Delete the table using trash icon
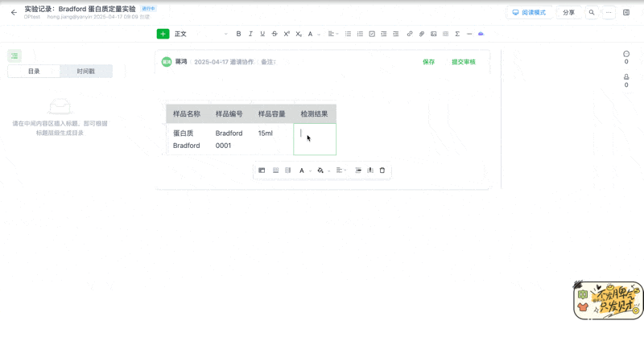This screenshot has width=644, height=337. click(x=382, y=171)
